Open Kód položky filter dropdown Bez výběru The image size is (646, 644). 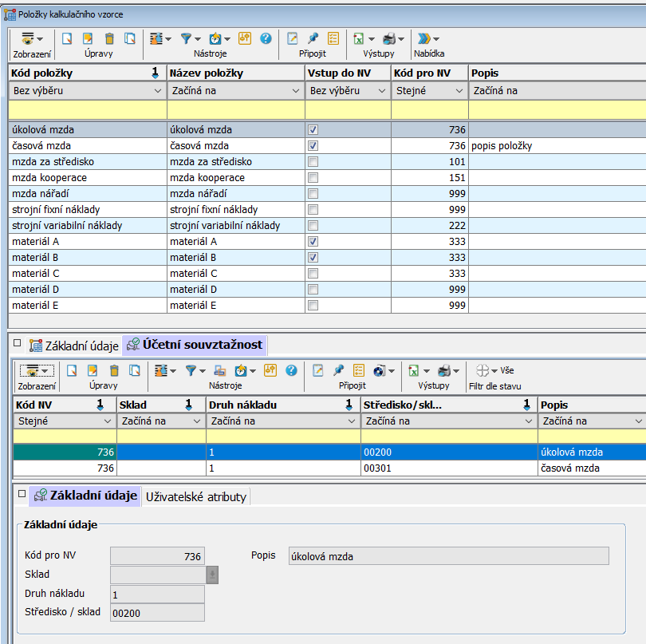click(88, 91)
